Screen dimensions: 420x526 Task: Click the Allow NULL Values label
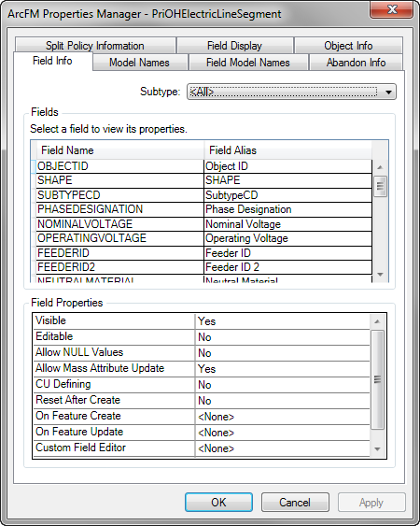point(79,352)
